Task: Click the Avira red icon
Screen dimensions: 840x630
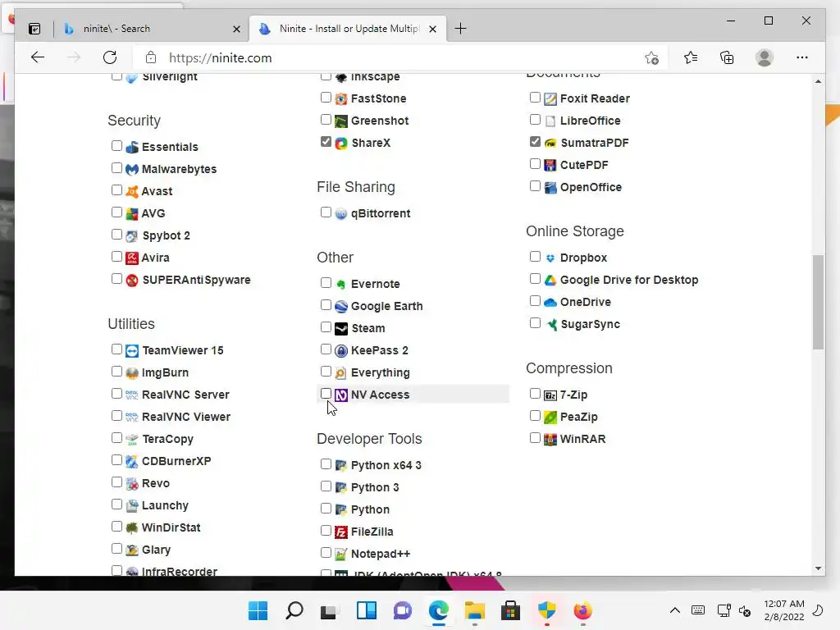Action: coord(132,258)
